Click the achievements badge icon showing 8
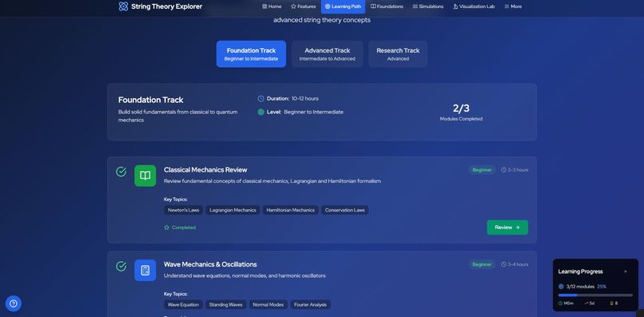Viewport: 644px width, 317px height. 611,303
